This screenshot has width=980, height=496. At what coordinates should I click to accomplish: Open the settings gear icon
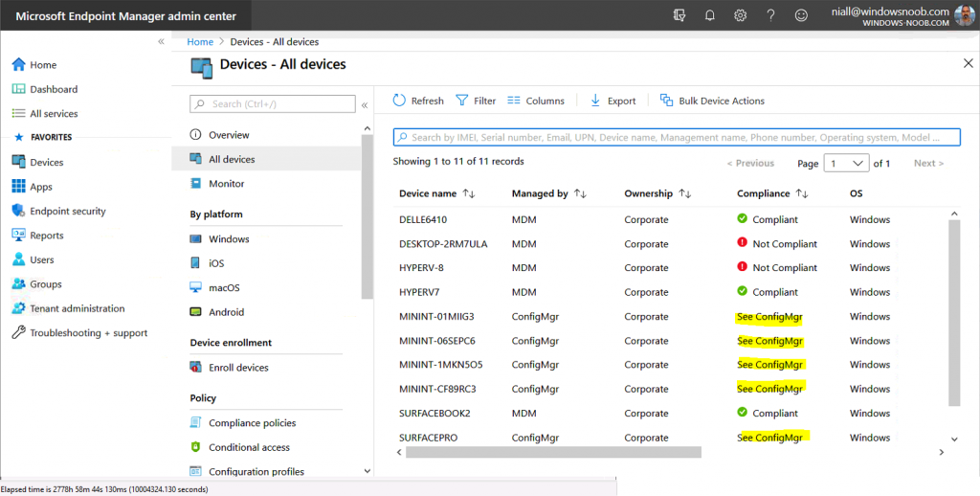coord(740,15)
